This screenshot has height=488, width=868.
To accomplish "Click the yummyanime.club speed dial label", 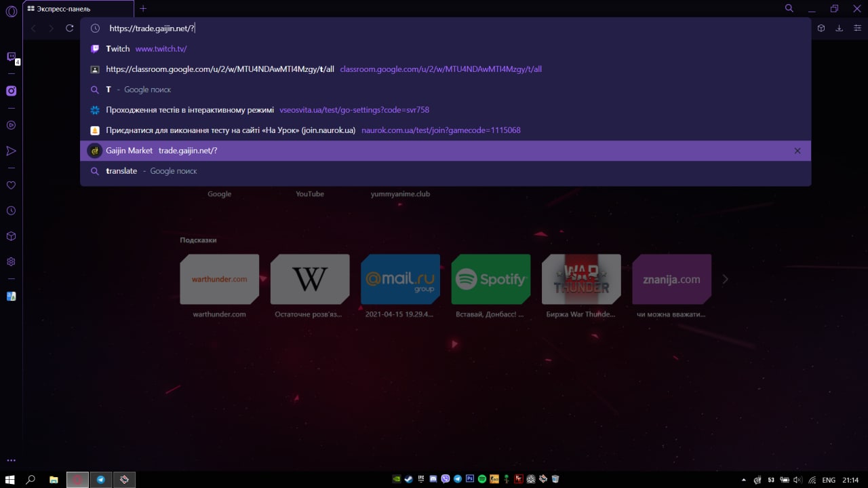I will pos(400,194).
